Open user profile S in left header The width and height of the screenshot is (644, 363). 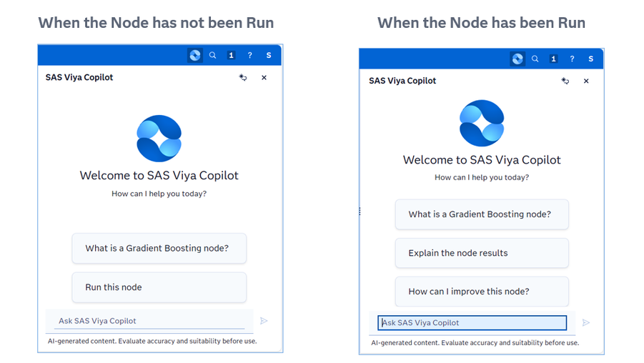pyautogui.click(x=269, y=55)
